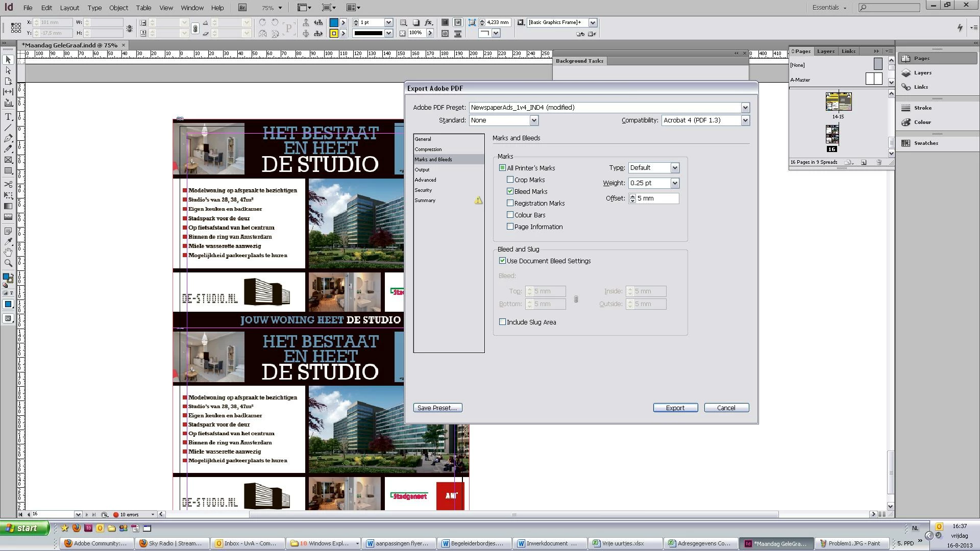Enable Include Slug Area
Screen dimensions: 980x551
point(503,322)
